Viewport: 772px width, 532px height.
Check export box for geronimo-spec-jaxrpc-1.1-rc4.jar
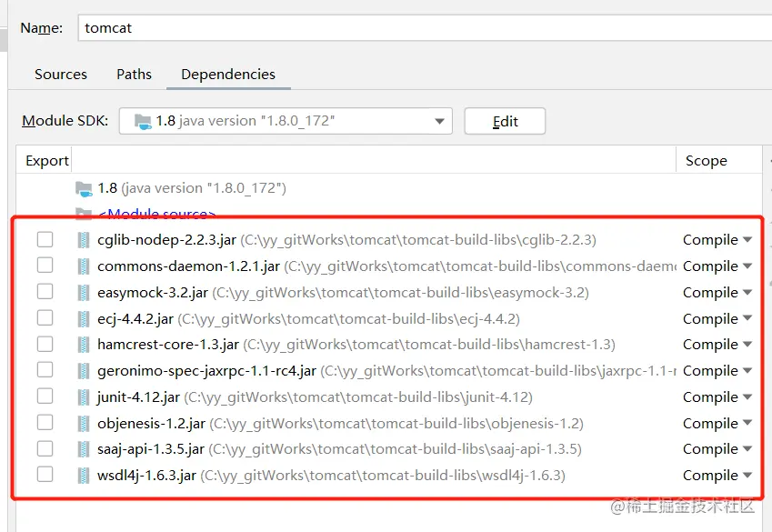click(x=45, y=369)
